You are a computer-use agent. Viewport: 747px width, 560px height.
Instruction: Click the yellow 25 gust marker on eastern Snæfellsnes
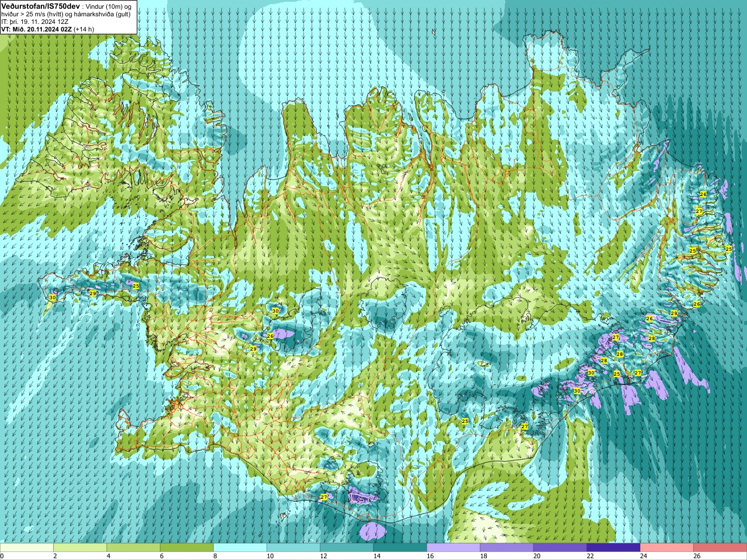[x=136, y=286]
